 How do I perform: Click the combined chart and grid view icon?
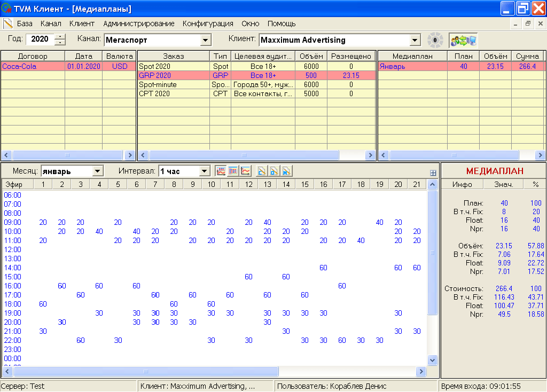[x=221, y=171]
